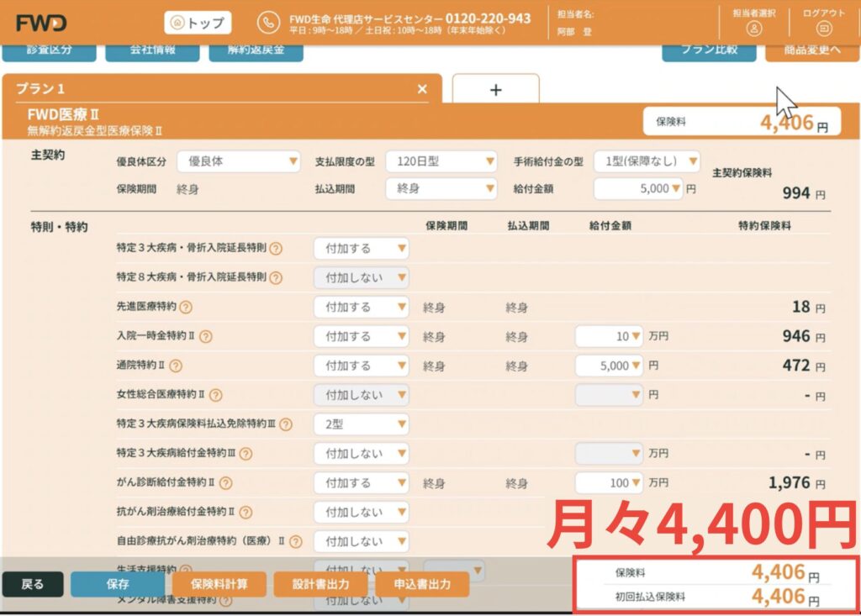Open 自由診療抗がん剤治療特約 付加しない dropdown

[362, 542]
